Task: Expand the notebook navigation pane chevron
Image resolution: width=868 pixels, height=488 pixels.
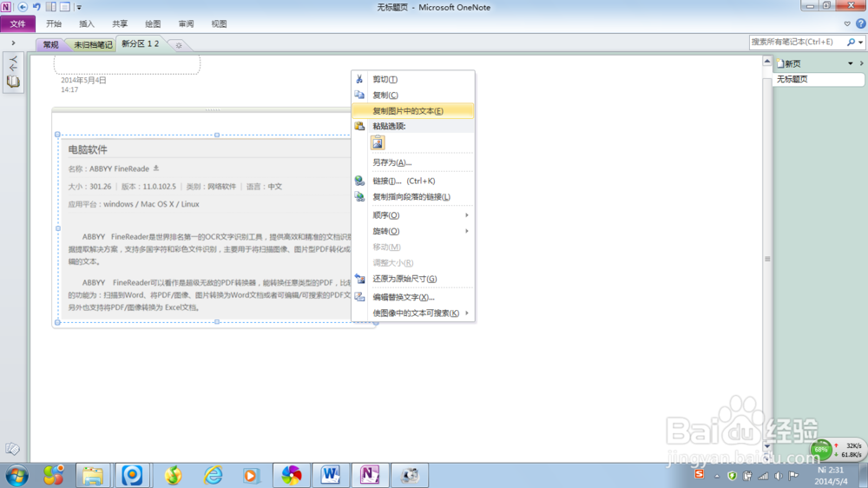Action: [13, 43]
